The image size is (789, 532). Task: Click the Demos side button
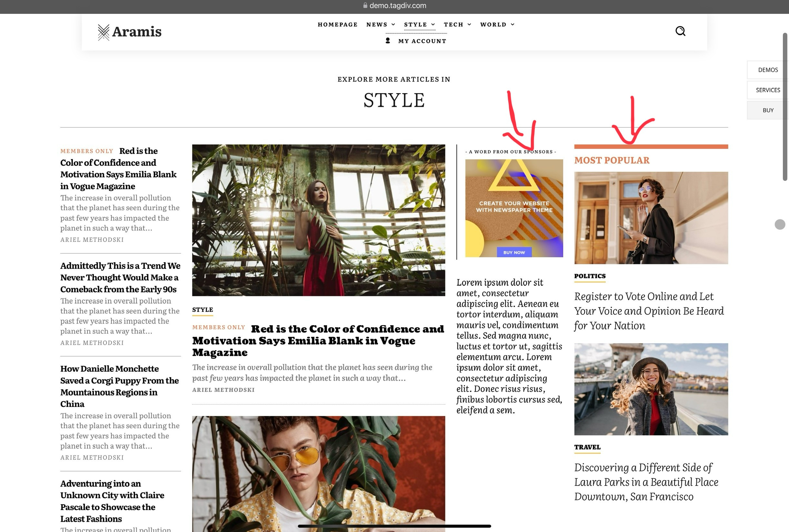coord(768,70)
